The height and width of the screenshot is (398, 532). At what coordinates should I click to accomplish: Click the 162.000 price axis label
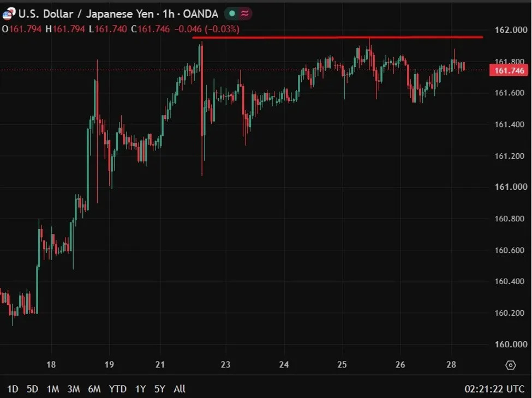pyautogui.click(x=511, y=30)
